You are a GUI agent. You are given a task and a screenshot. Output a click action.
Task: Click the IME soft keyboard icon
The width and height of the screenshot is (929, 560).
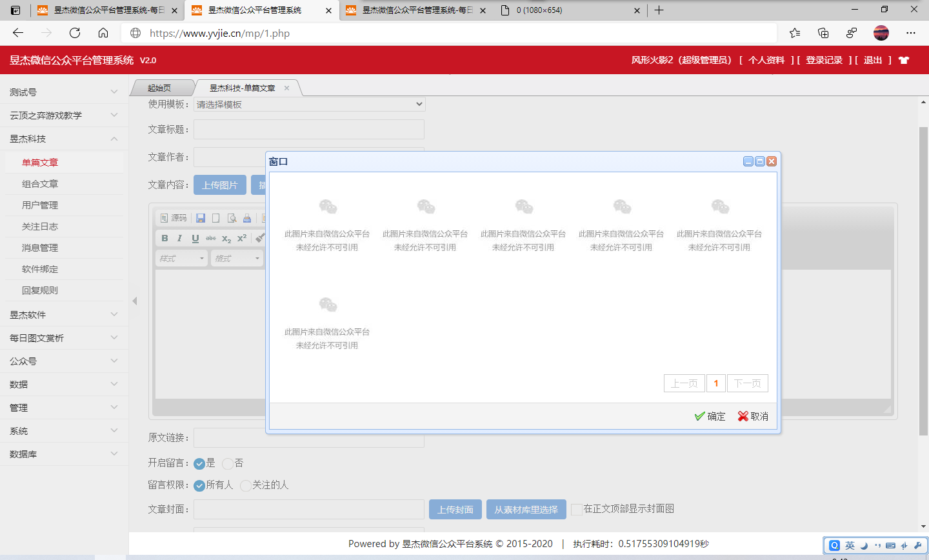click(891, 545)
